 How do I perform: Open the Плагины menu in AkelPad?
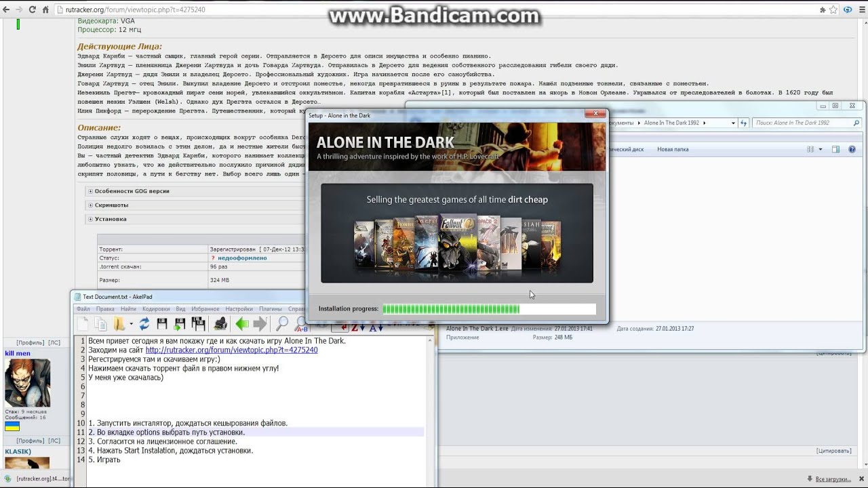pos(271,309)
